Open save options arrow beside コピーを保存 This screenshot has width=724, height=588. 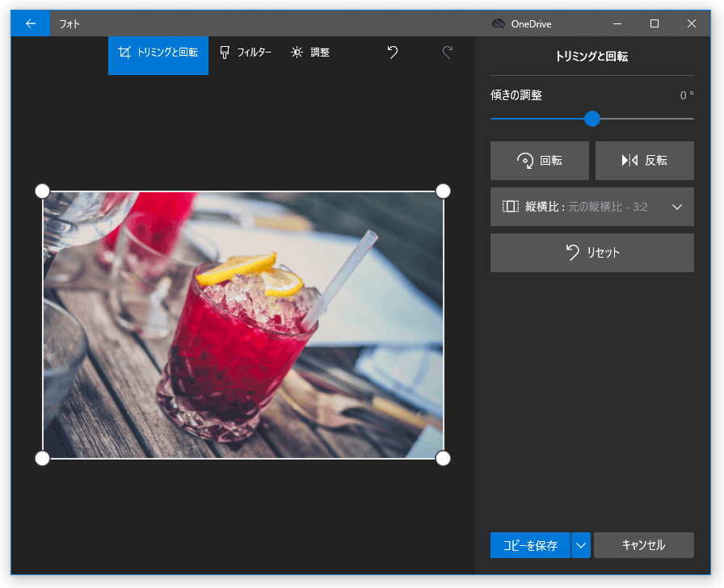click(581, 545)
